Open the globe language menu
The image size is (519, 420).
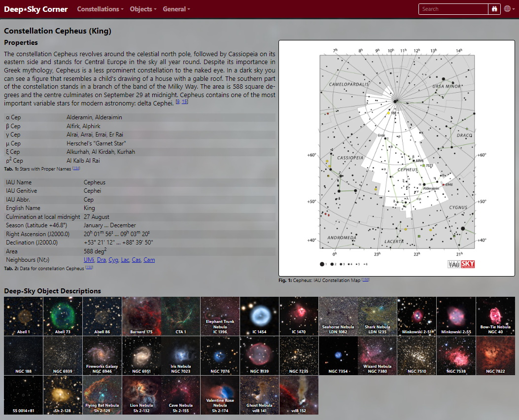[x=509, y=9]
